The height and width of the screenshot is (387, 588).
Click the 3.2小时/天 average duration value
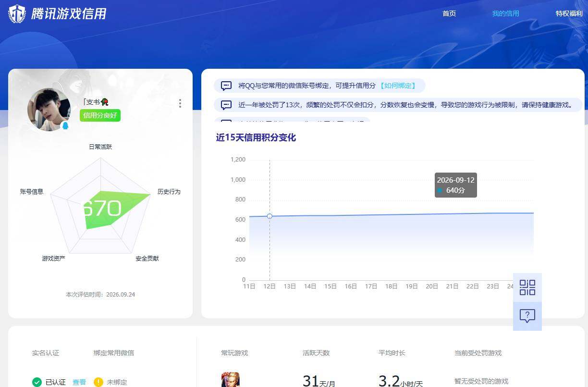[401, 382]
